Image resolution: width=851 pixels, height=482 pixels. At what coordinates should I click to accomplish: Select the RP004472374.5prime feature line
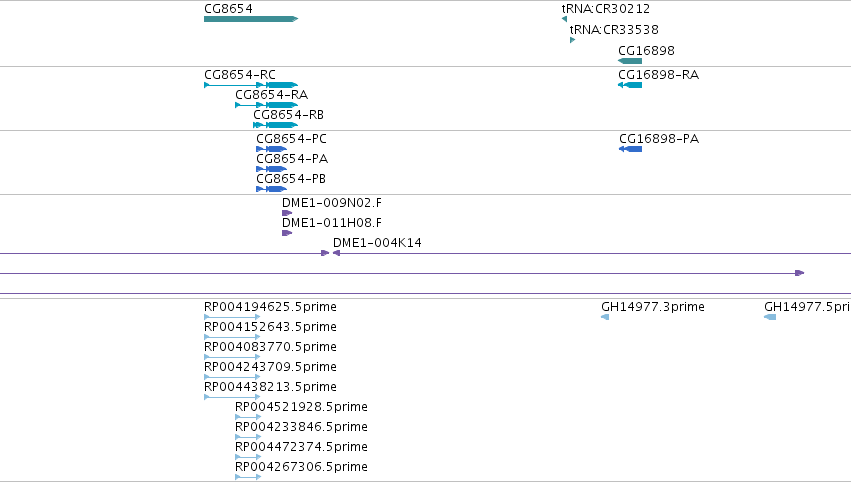(248, 457)
